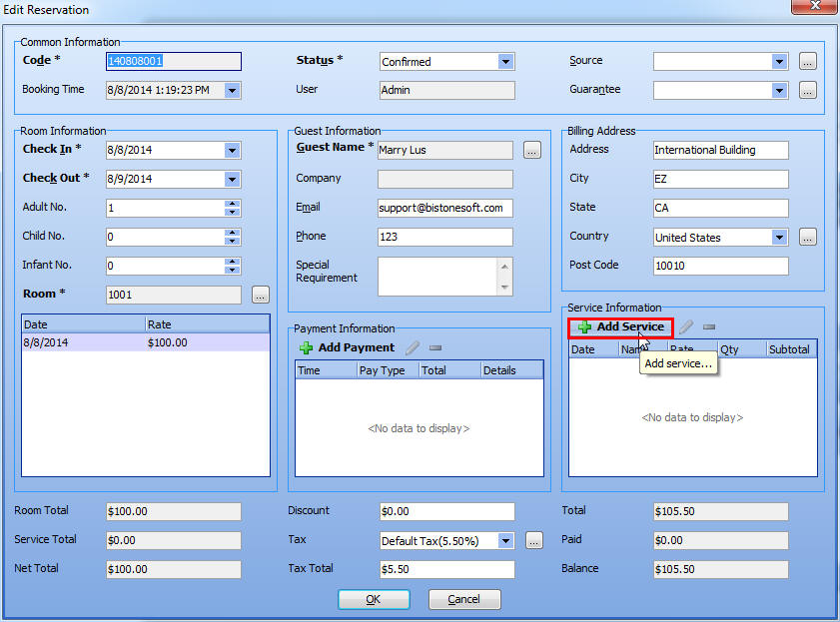The image size is (840, 622).
Task: Click the minus delete icon beside Add Payment
Action: click(x=436, y=346)
